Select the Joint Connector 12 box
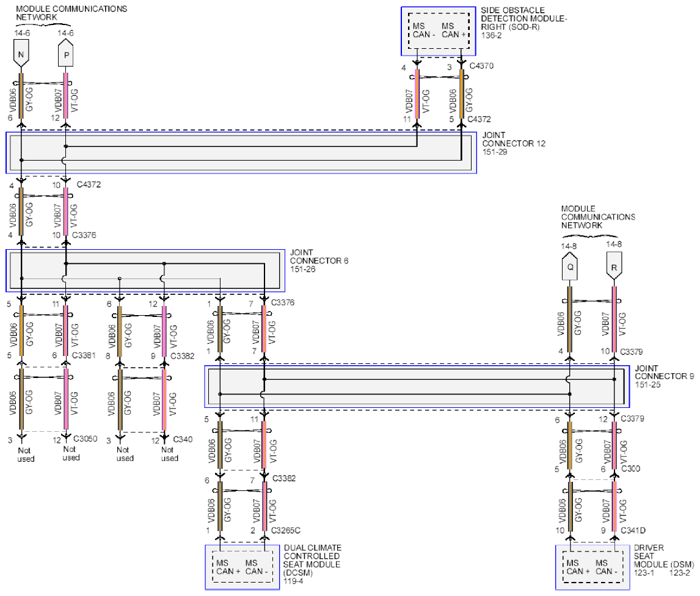This screenshot has height=596, width=700. (x=241, y=153)
